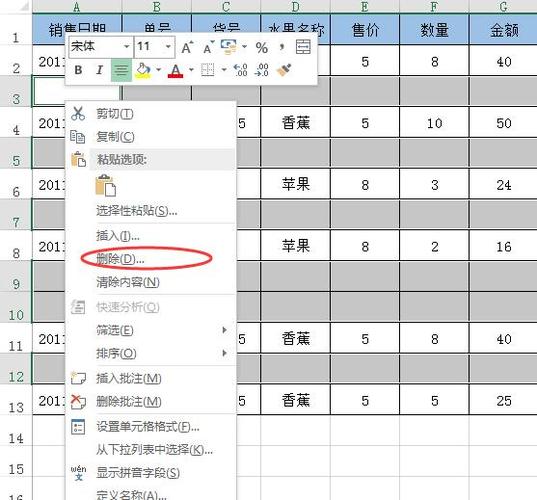Click amount cell 50 in row 4
The image size is (537, 500).
coord(503,123)
